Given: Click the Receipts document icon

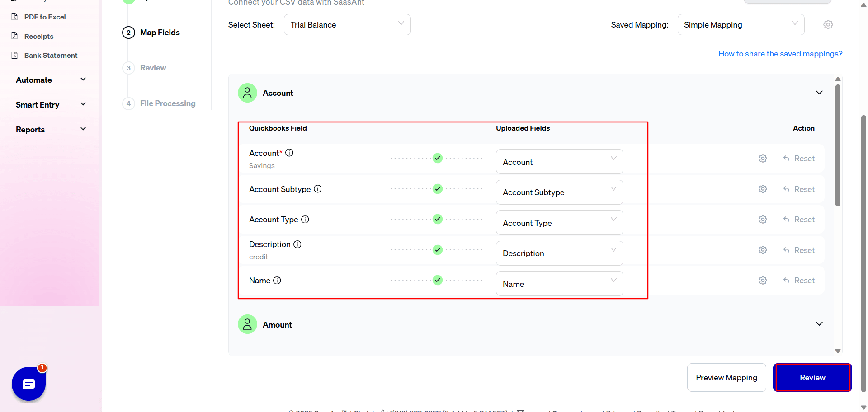Looking at the screenshot, I should (x=14, y=36).
